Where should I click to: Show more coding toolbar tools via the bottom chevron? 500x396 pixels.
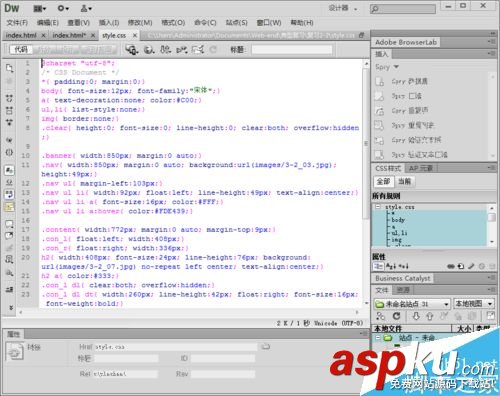pos(10,307)
